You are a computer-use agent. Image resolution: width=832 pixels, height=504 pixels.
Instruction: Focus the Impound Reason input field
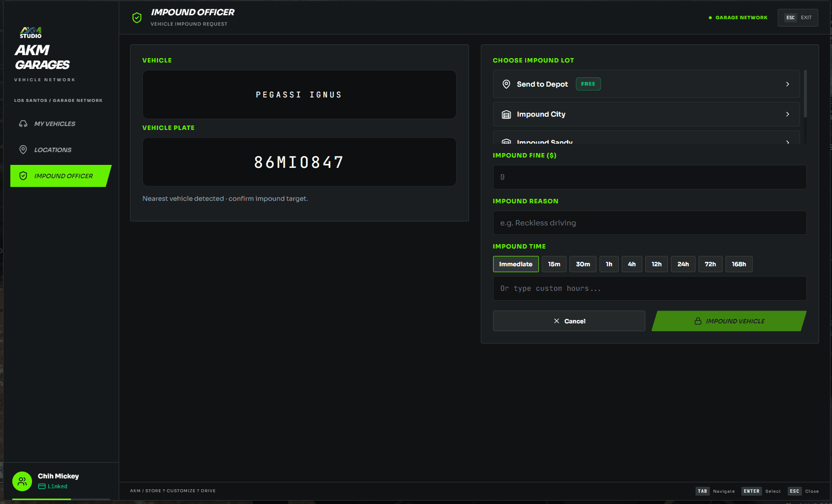[650, 223]
